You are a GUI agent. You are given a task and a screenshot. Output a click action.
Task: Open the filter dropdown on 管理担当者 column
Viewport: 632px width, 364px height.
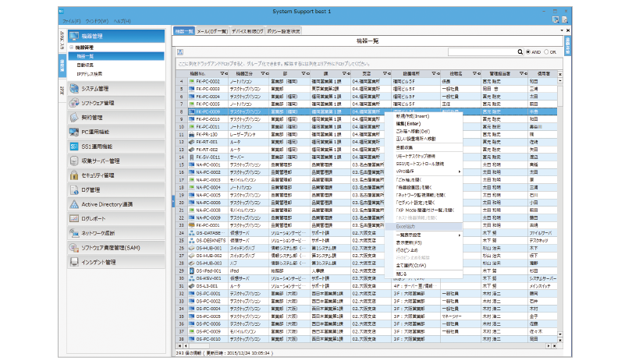pos(521,74)
